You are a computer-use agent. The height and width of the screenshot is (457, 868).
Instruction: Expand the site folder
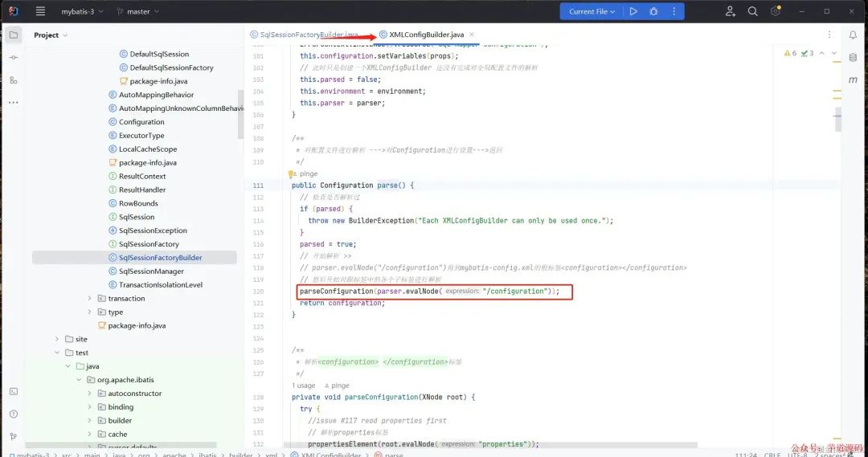click(57, 339)
